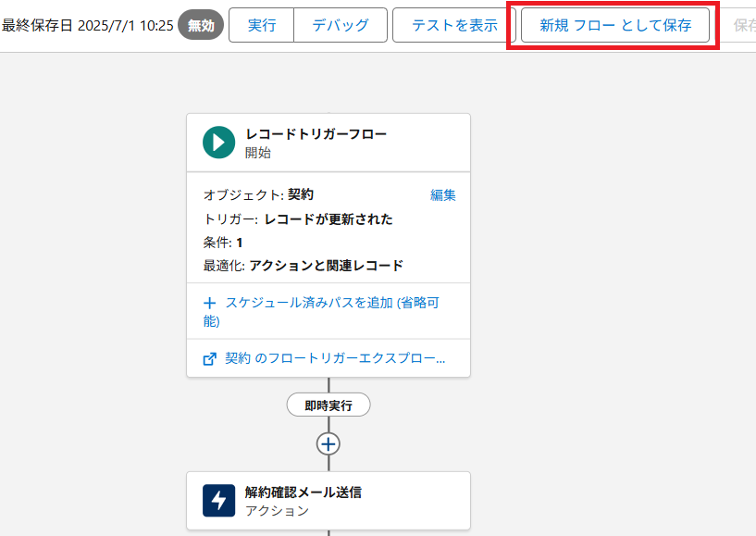Select the 解約確認メール送信 action title
The width and height of the screenshot is (756, 536).
coord(303,492)
